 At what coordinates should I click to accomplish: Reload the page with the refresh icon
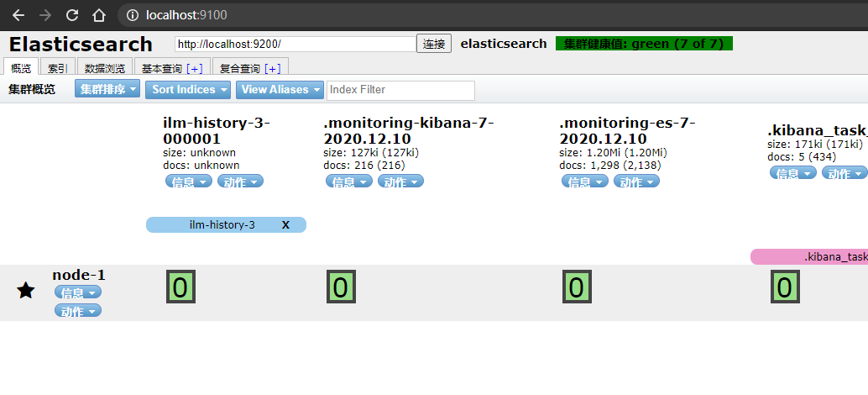click(72, 15)
